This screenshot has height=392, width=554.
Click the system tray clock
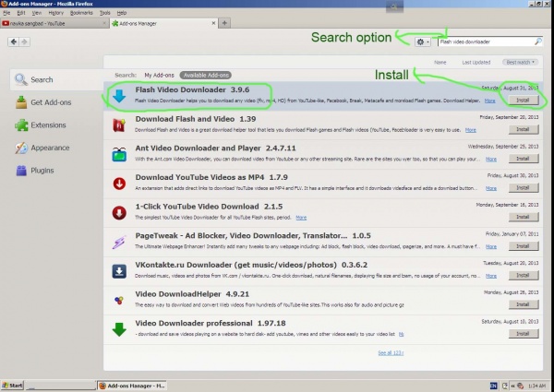click(536, 386)
